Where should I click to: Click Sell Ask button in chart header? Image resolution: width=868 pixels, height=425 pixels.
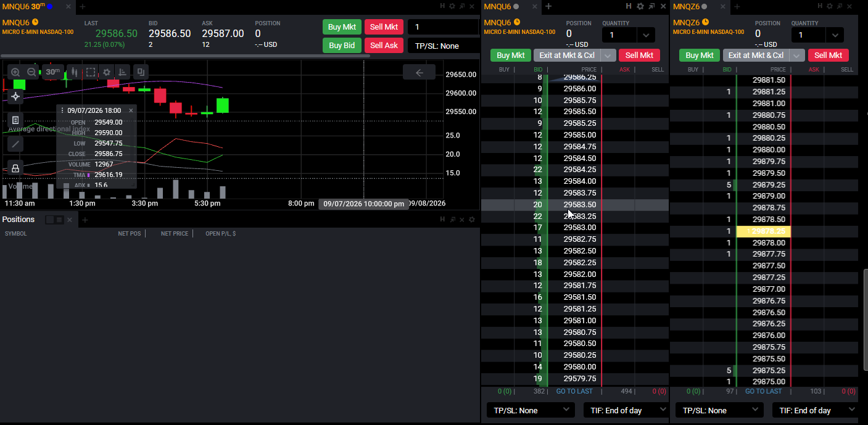tap(384, 46)
